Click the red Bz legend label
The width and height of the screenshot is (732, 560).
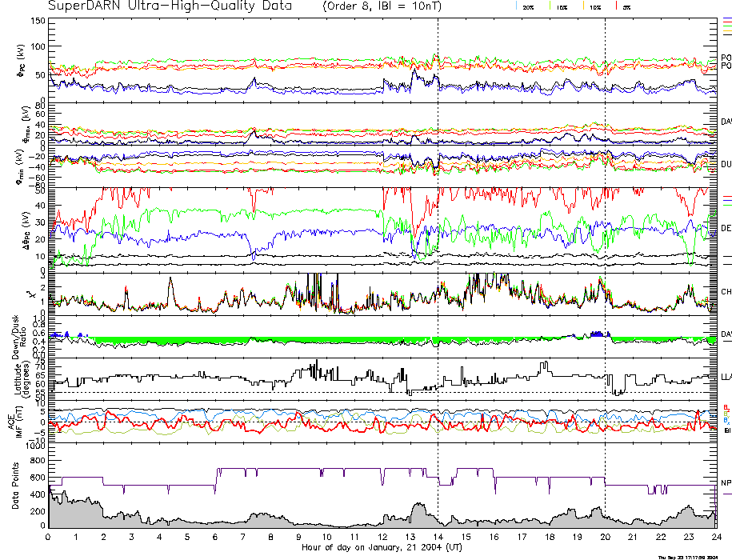726,407
